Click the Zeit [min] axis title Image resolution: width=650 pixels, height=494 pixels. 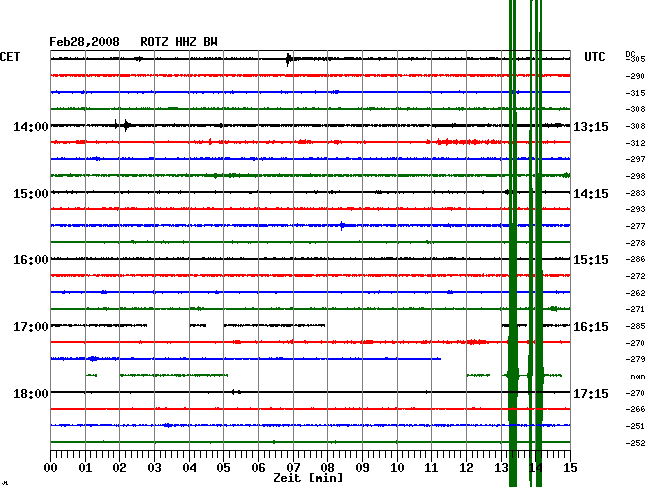click(308, 478)
